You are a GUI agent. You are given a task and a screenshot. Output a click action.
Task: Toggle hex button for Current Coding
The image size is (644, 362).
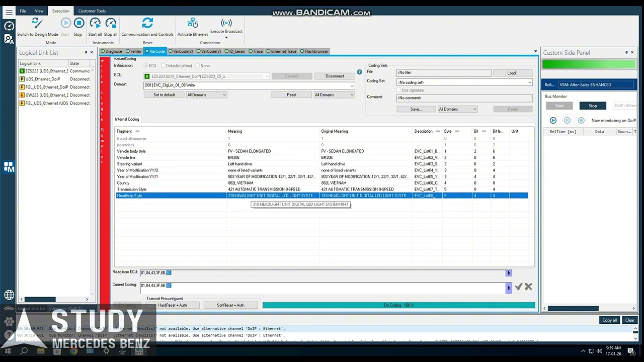509,288
